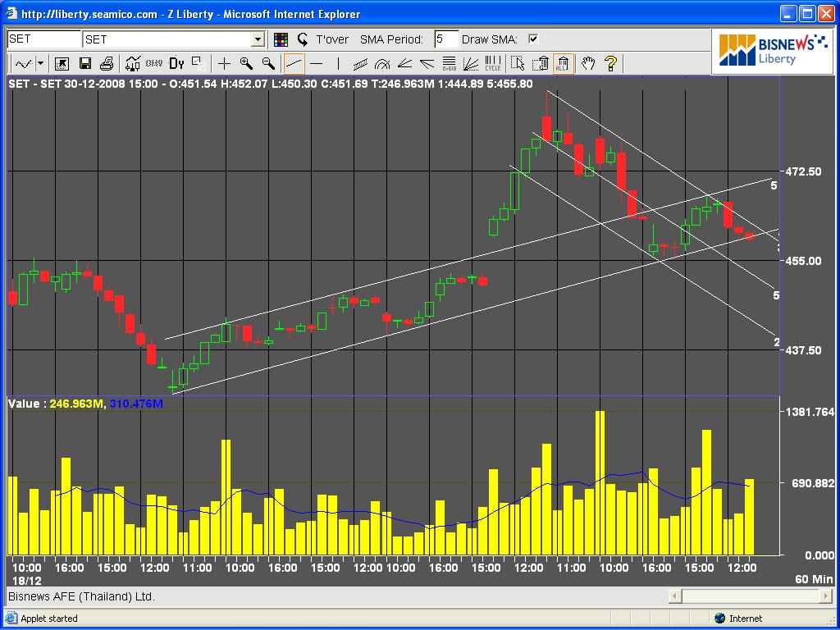Select the crosshair cursor tool
Viewport: 840px width, 630px height.
(224, 64)
